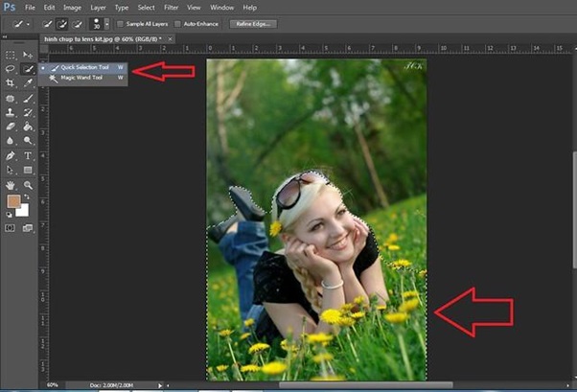Close the hinh chup tu lens kit.jpg tab

[x=170, y=39]
